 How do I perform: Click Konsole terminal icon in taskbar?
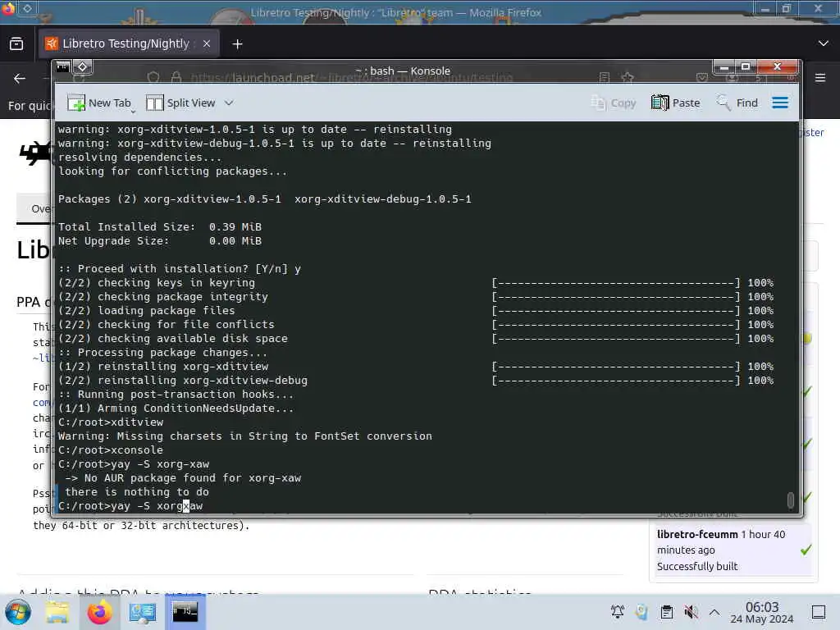tap(185, 612)
